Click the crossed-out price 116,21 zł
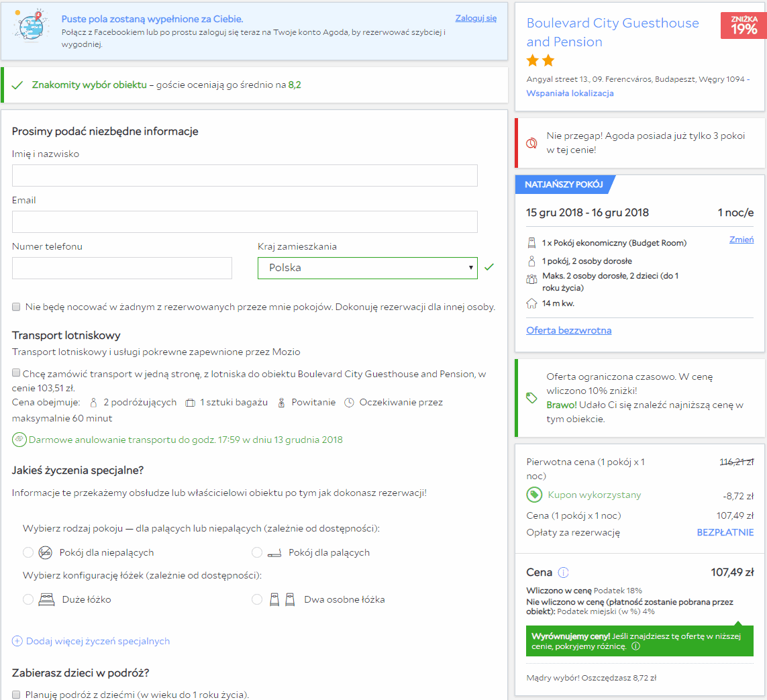 click(737, 462)
